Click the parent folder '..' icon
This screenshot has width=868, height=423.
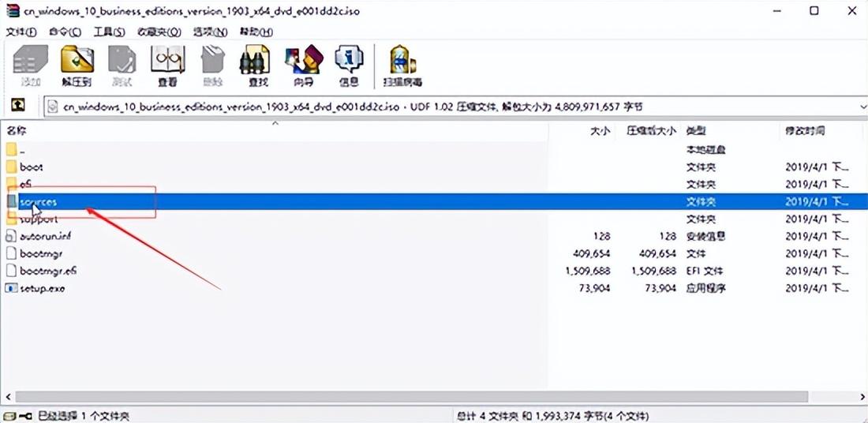(x=12, y=150)
